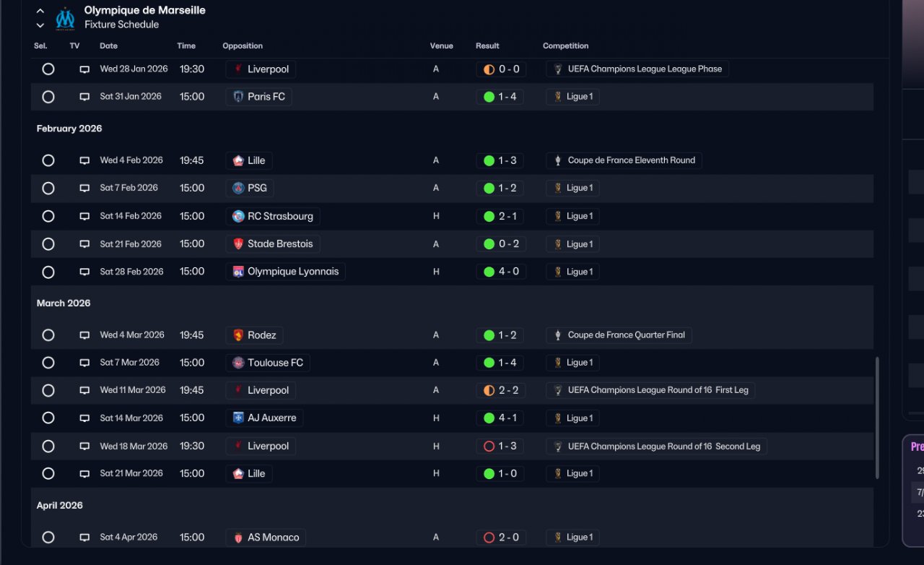This screenshot has height=565, width=924.
Task: Select the AS Monaco fixture radio button
Action: (48, 538)
